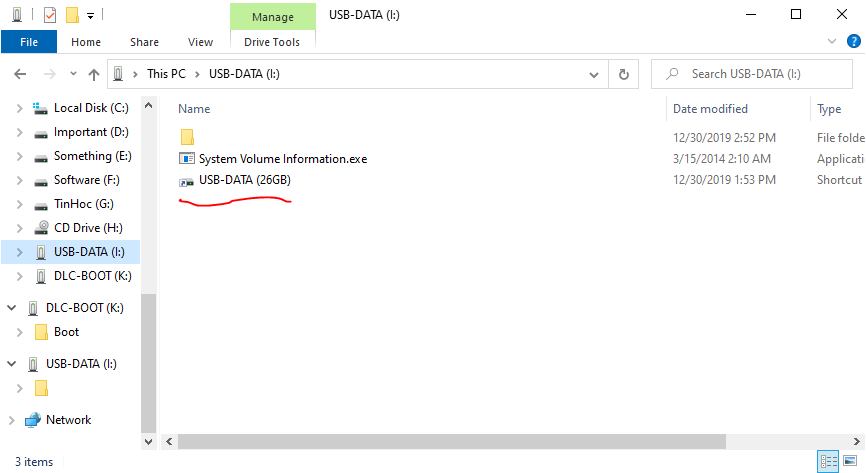
Task: Select TinHoc (G:) drive
Action: [x=84, y=204]
